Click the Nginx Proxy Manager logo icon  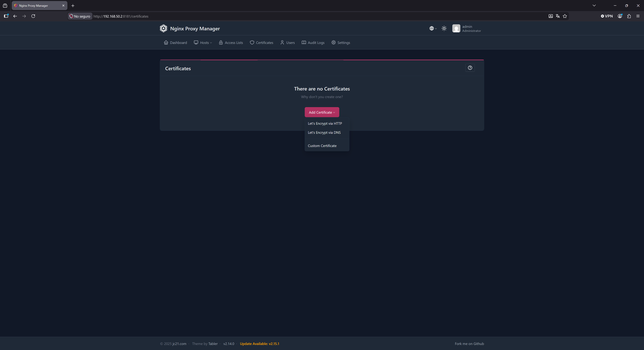(x=163, y=28)
